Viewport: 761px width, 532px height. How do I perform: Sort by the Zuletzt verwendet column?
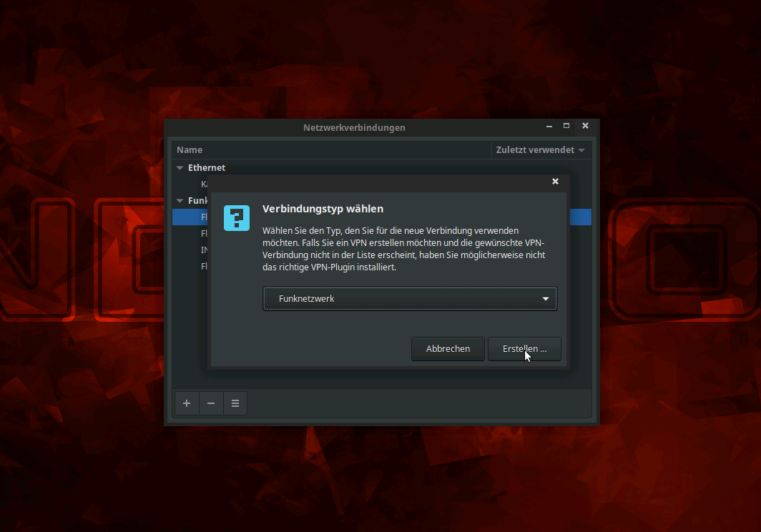(540, 150)
